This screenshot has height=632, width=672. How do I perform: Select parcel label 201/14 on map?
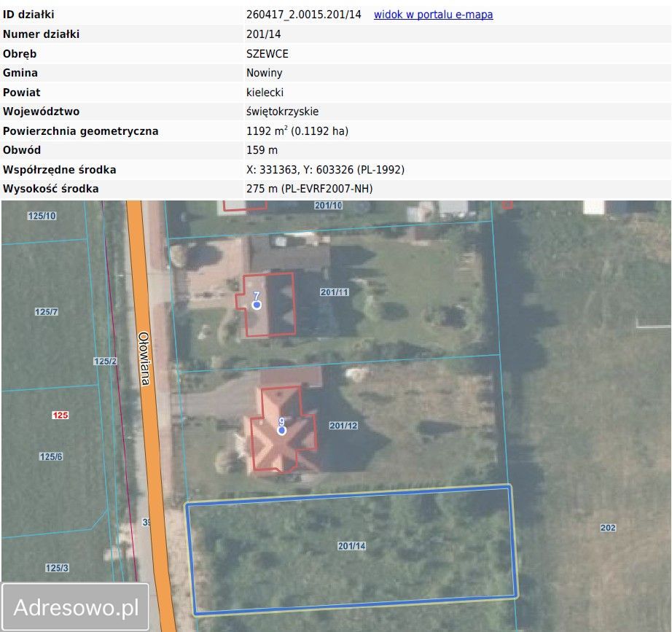pos(351,546)
